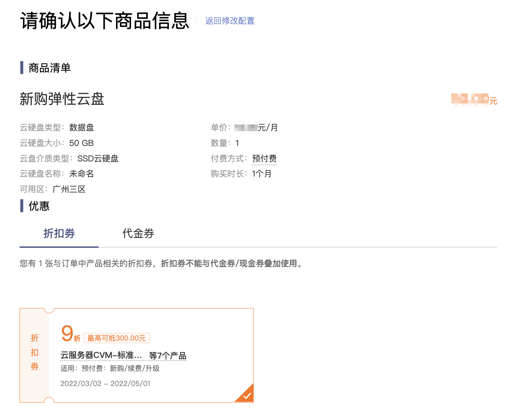This screenshot has height=420, width=507.
Task: Click the blurred total price in 元
Action: (x=474, y=100)
